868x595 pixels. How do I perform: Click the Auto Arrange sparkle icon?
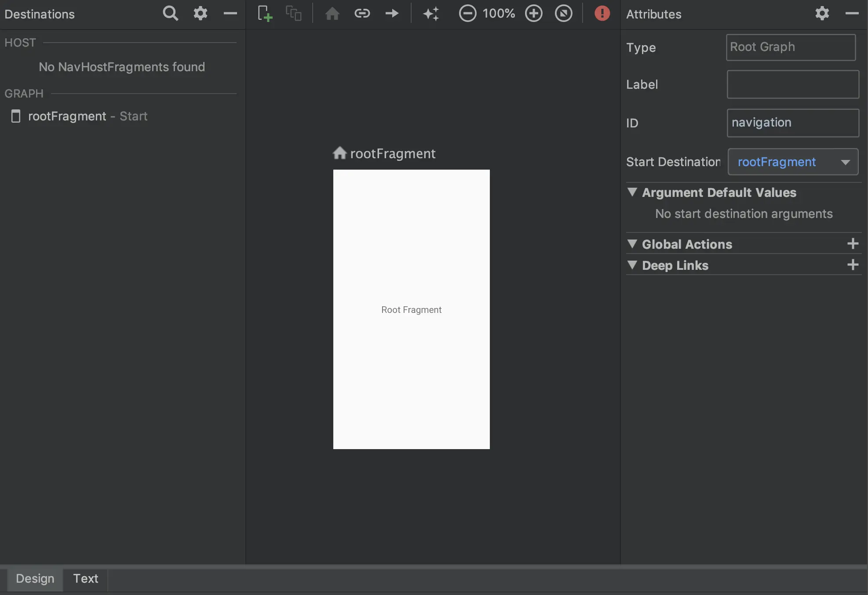pos(431,14)
